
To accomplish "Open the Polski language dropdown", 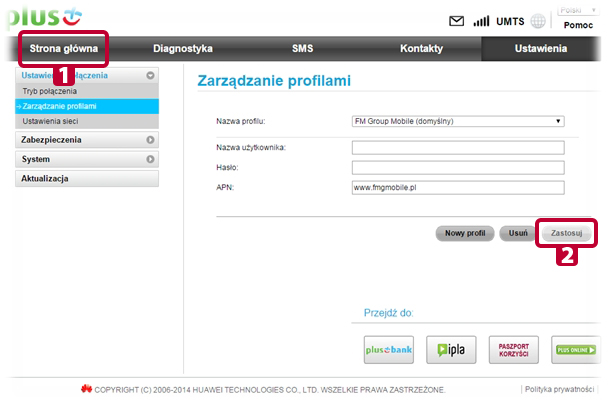I will (578, 10).
